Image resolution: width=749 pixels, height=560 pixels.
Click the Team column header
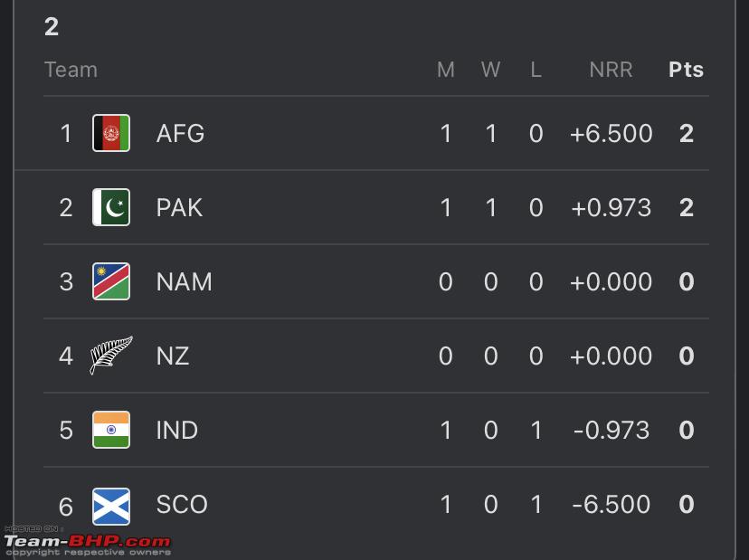(x=71, y=70)
